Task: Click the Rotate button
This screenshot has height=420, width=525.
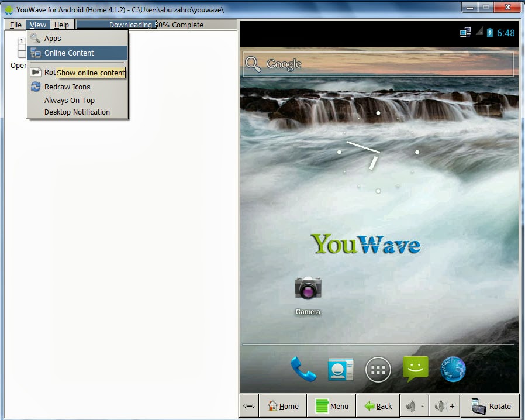Action: tap(491, 406)
